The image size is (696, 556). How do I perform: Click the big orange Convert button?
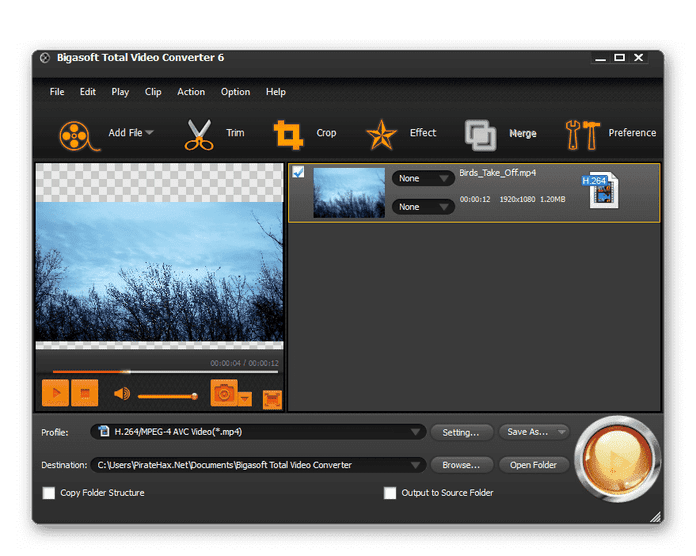tap(617, 459)
